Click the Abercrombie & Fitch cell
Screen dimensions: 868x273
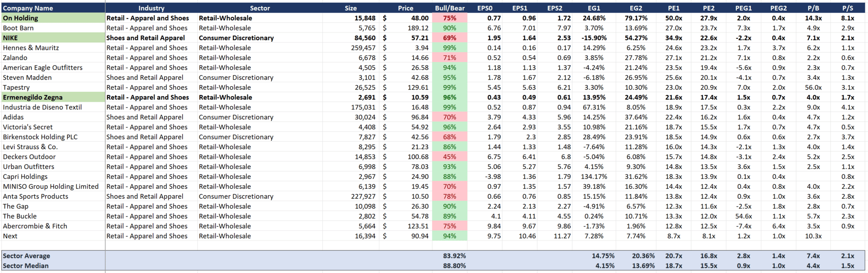(53, 226)
